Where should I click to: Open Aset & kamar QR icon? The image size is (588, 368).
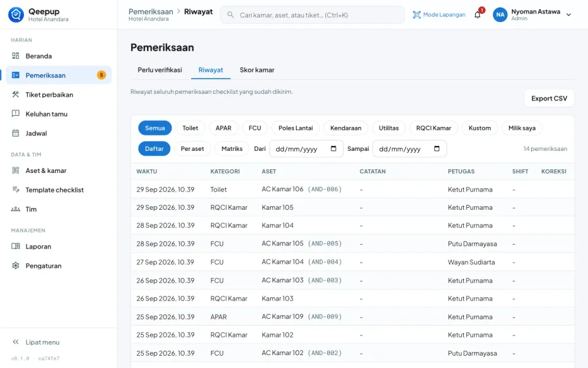point(15,171)
